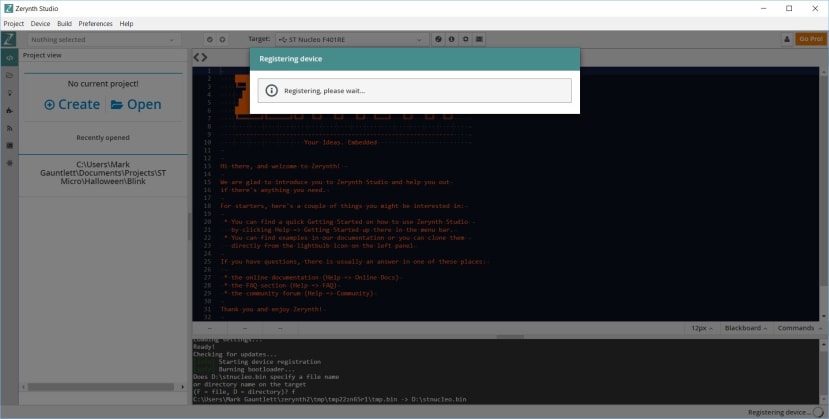Create a new project

[x=72, y=105]
